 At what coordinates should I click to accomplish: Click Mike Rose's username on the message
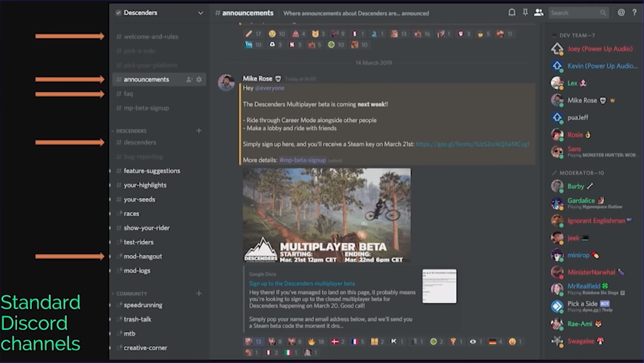pyautogui.click(x=257, y=78)
